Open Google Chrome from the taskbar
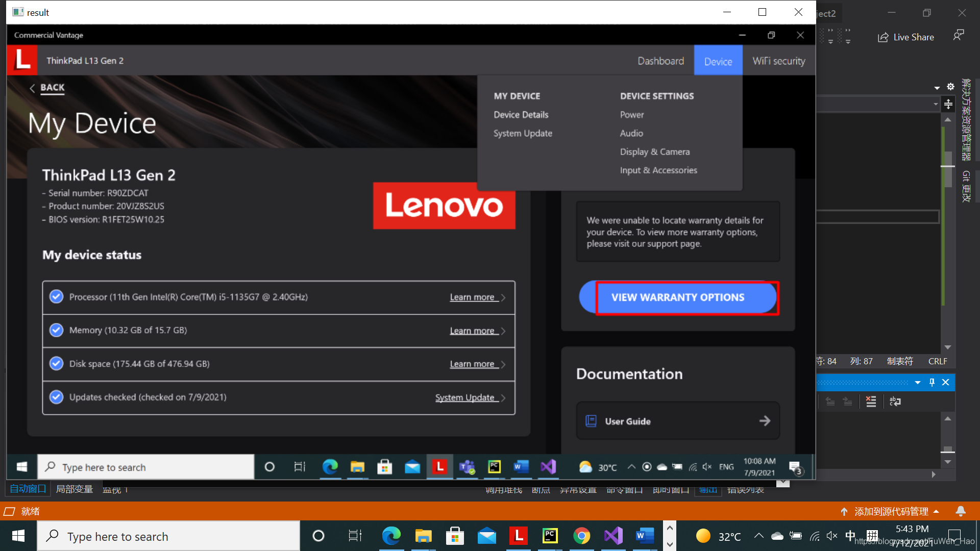 click(581, 536)
